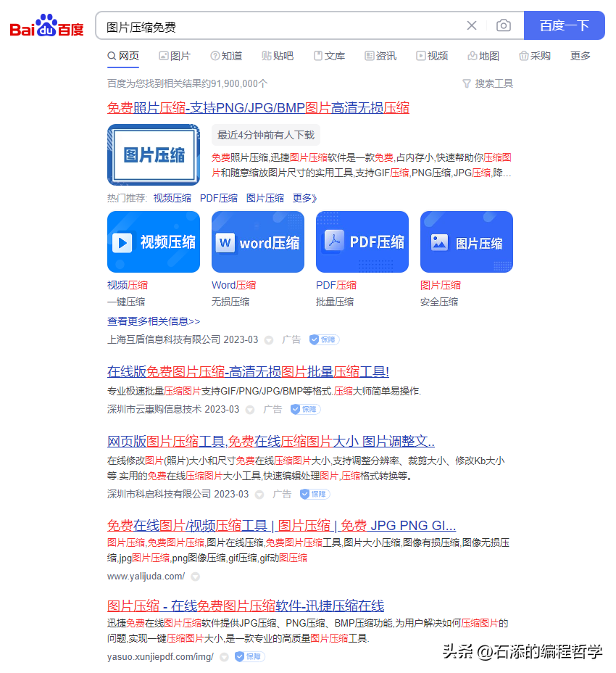Click the 视频压缩 blue card icon

pos(154,241)
